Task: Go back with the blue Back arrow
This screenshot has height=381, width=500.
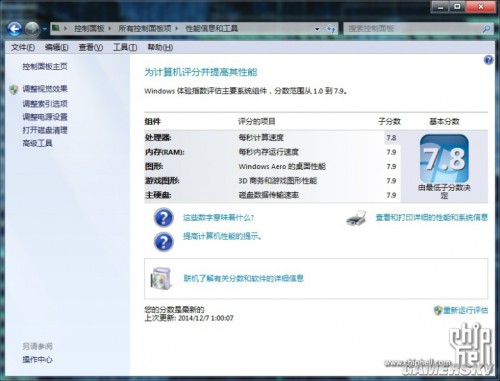Action: click(x=15, y=29)
